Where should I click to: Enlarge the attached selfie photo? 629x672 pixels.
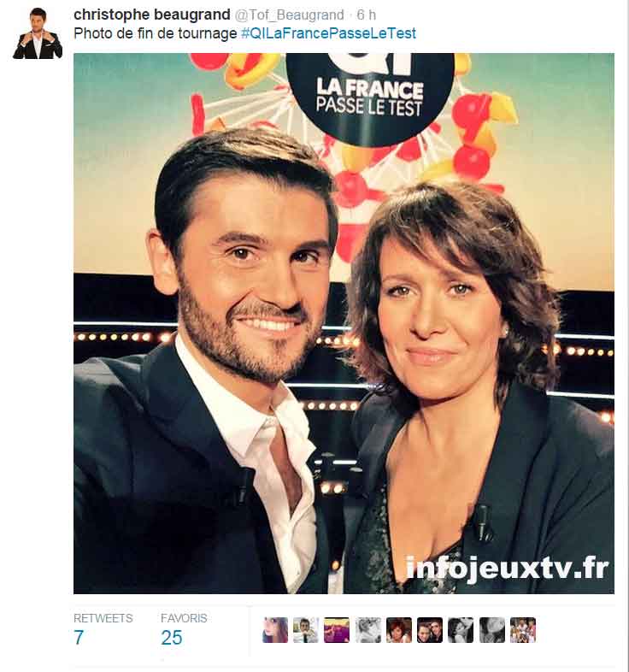click(x=344, y=323)
